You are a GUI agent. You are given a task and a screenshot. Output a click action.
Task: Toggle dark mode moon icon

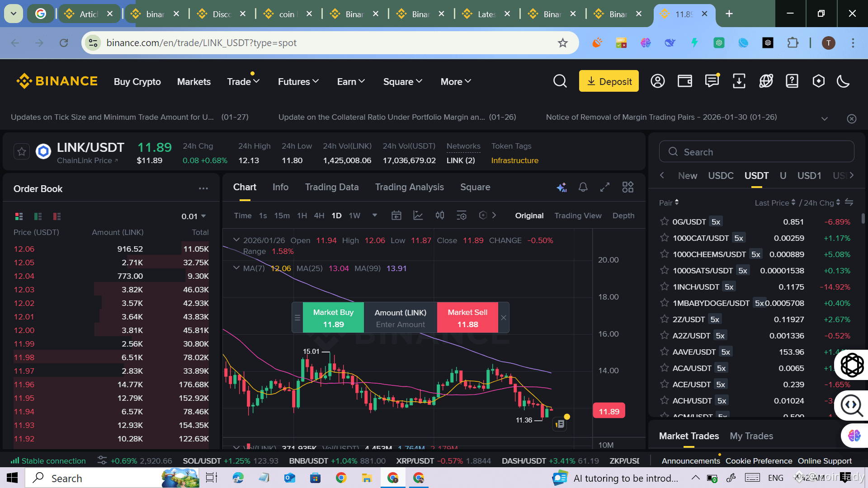point(843,81)
